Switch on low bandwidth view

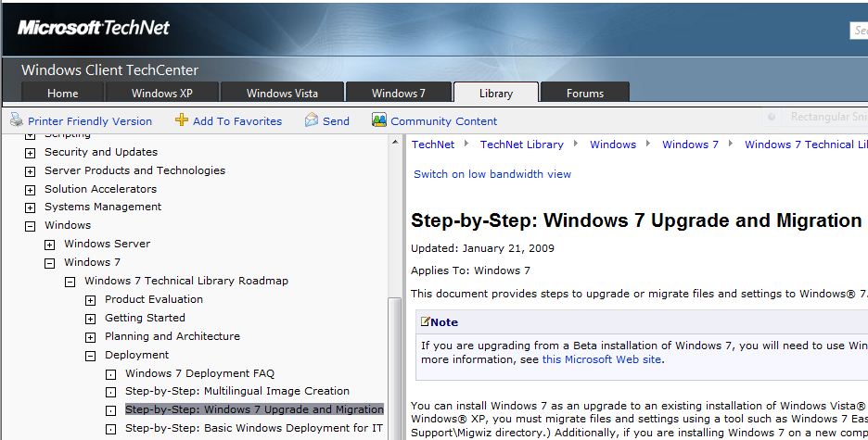coord(492,173)
